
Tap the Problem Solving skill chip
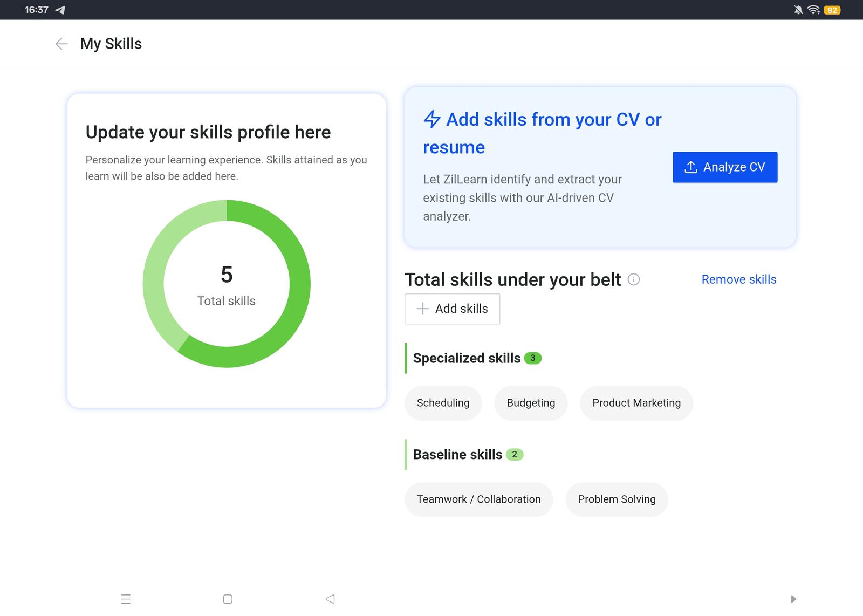pyautogui.click(x=617, y=499)
